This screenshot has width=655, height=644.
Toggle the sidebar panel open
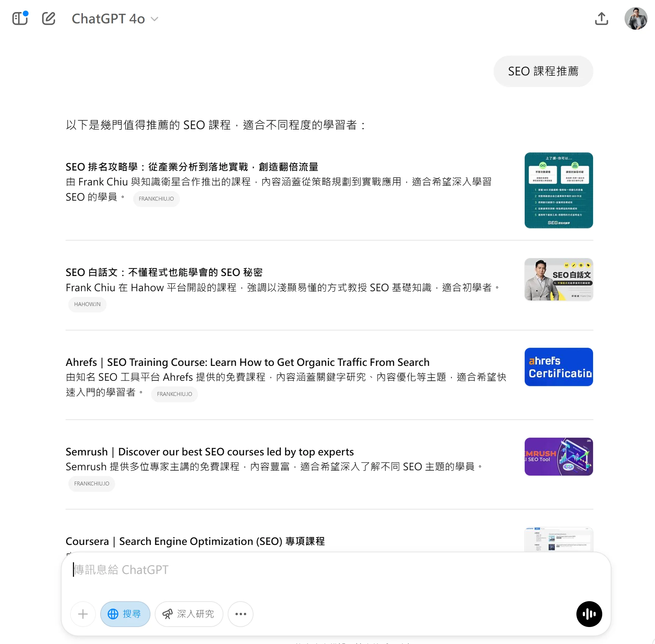pos(19,18)
